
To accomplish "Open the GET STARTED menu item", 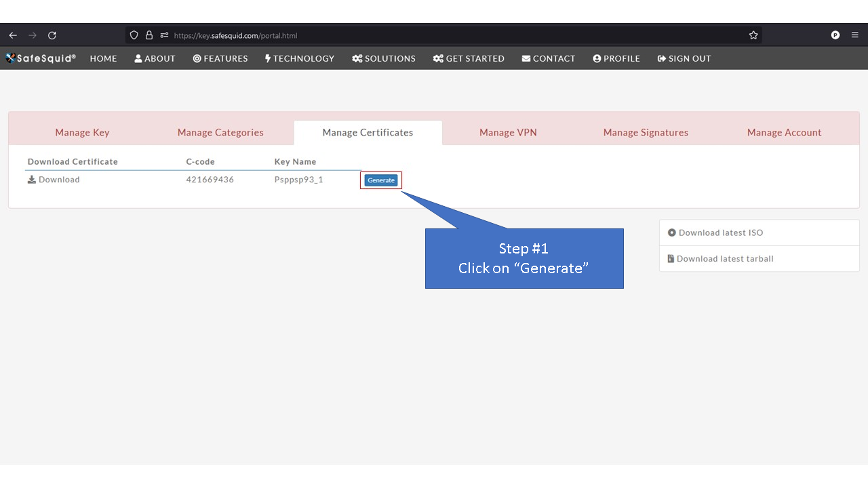I will click(x=469, y=58).
